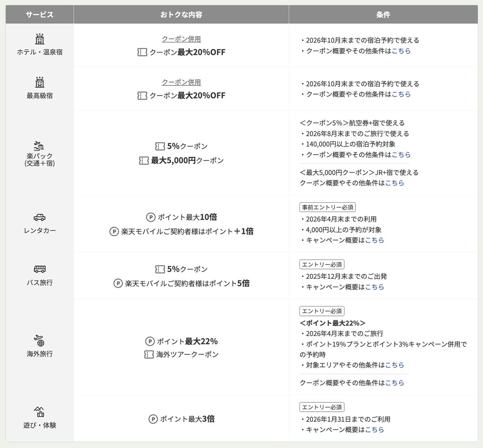
Task: Click the おトクな内容 column header
Action: click(181, 14)
